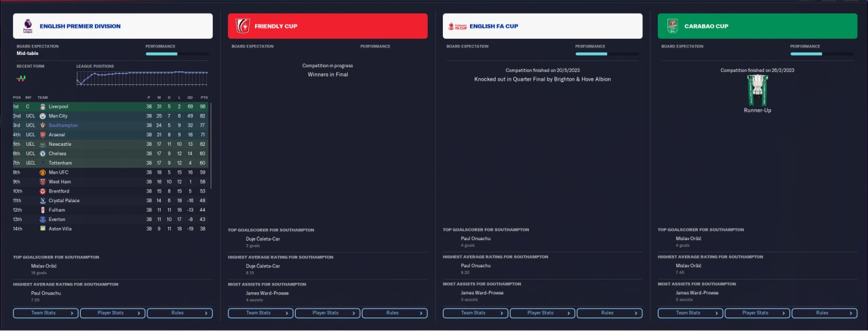Click the Premier League logo icon
This screenshot has width=868, height=331.
27,26
